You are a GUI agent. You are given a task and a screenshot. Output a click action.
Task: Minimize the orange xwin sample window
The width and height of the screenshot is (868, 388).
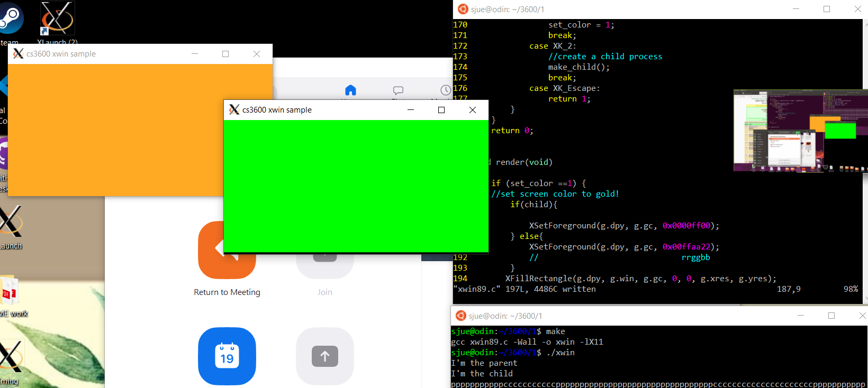(x=195, y=54)
